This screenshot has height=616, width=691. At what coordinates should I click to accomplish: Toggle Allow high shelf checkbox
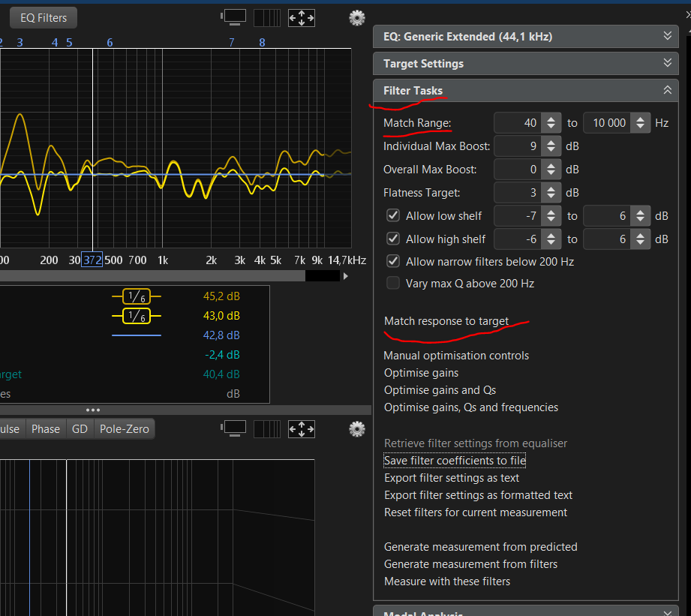coord(393,239)
